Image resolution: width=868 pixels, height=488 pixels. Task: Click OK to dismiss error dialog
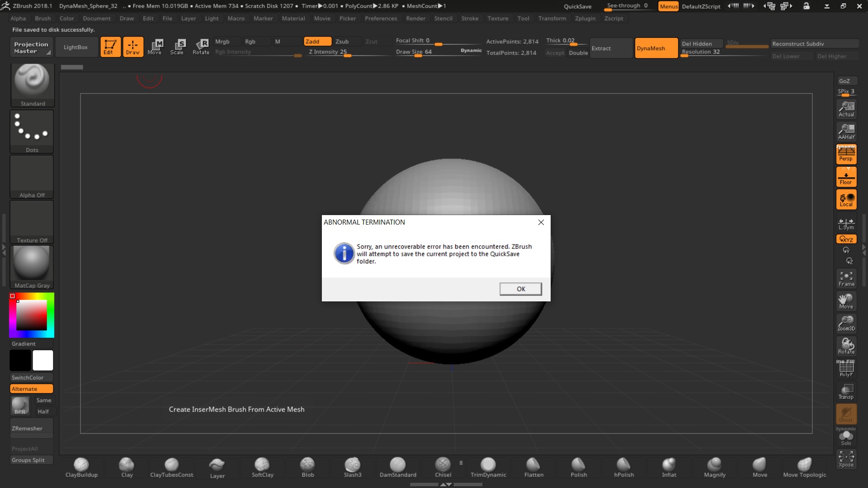(520, 288)
